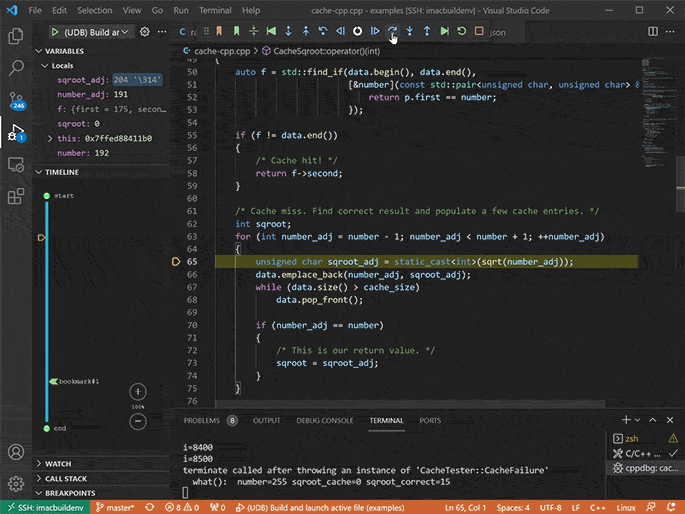Image resolution: width=685 pixels, height=514 pixels.
Task: Switch to the Problems panel tab
Action: [201, 421]
